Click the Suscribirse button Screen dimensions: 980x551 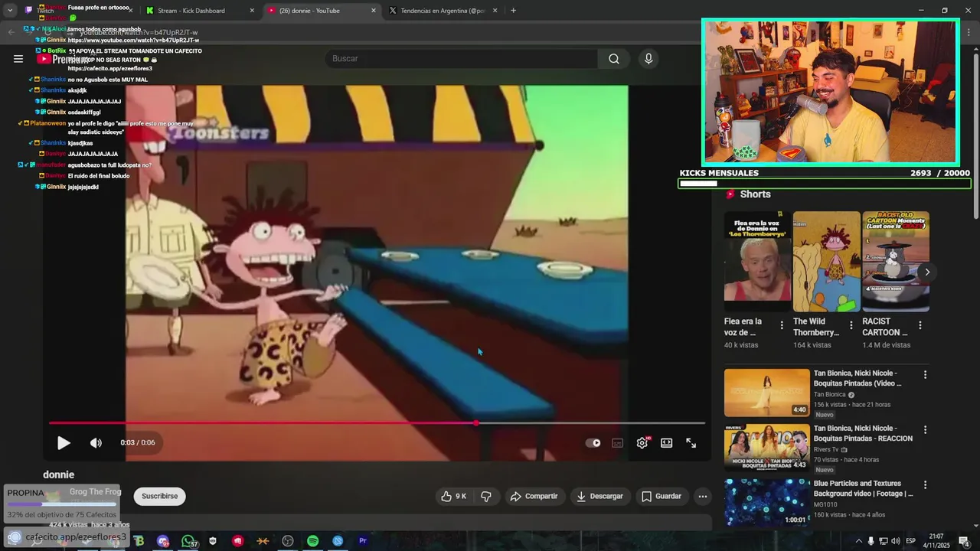click(x=159, y=496)
